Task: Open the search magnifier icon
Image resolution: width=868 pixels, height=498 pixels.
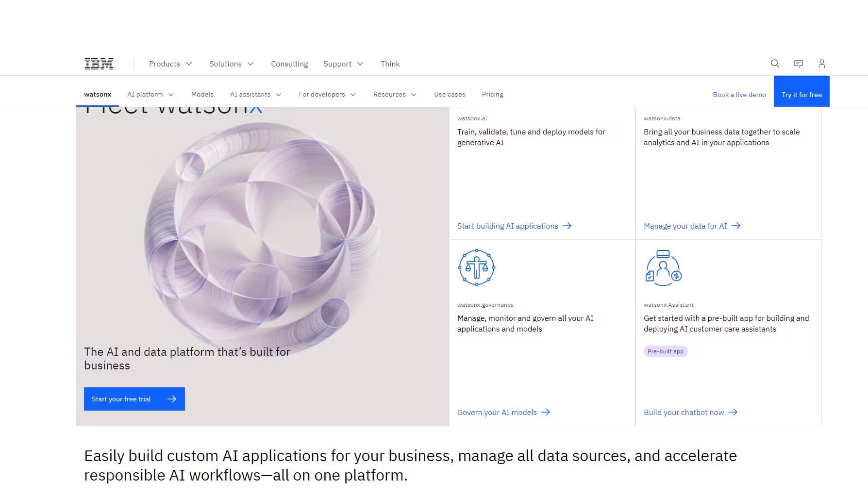Action: point(775,64)
